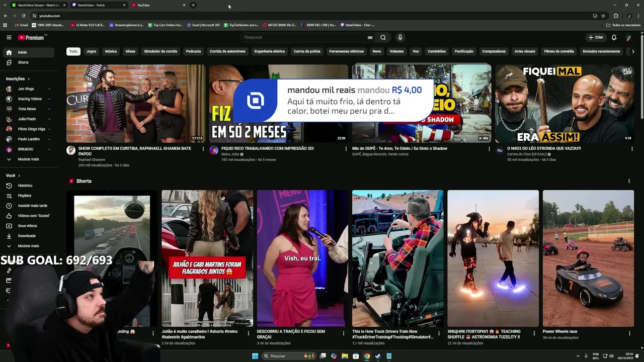Select the Tudo filter chip
This screenshot has height=362, width=644.
73,51
